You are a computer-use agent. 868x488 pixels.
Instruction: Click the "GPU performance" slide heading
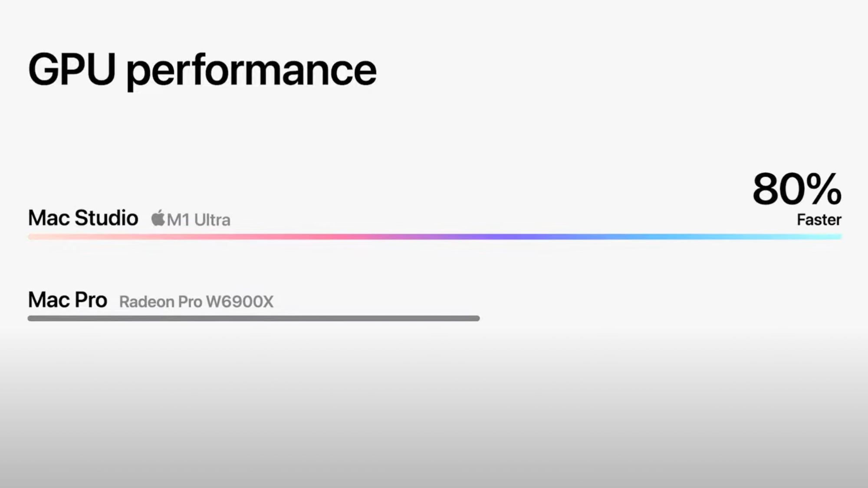[x=202, y=69]
